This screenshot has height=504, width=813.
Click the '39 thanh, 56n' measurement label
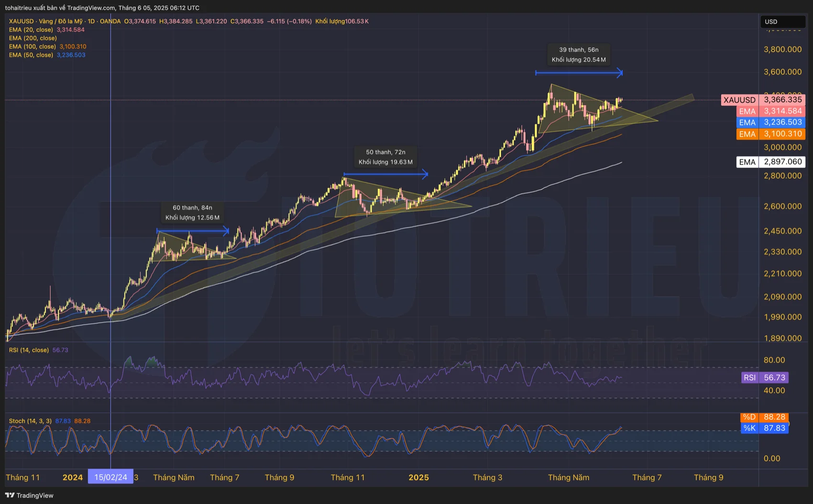(x=579, y=50)
